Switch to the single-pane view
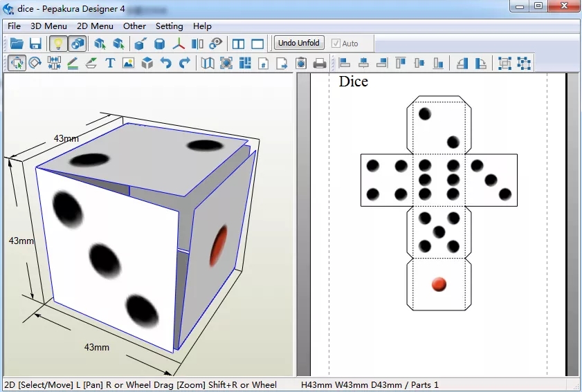The image size is (582, 392). pos(257,44)
